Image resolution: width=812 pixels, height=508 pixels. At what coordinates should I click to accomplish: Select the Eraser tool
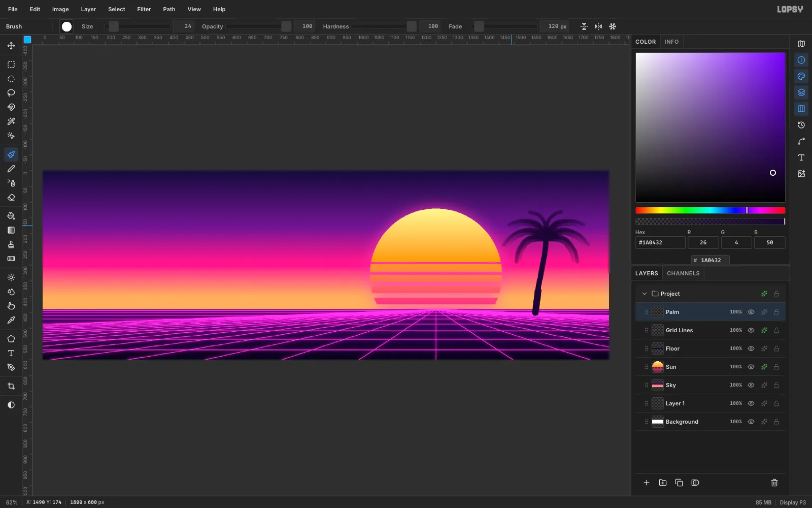[11, 197]
